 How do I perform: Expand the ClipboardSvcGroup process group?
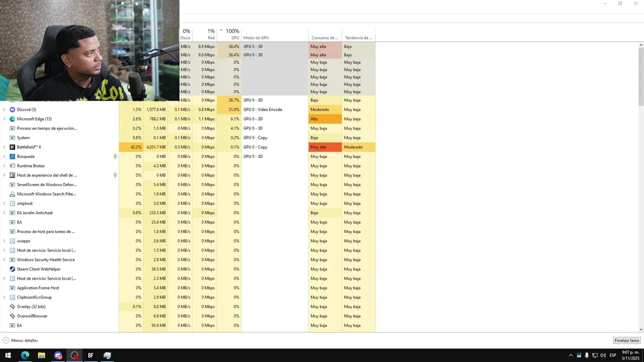pyautogui.click(x=5, y=297)
